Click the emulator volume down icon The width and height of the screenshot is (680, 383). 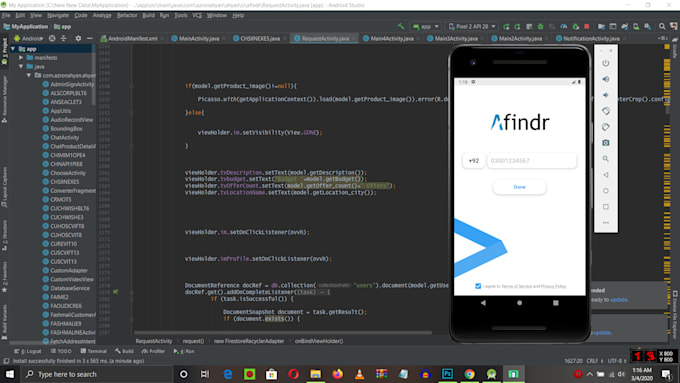605,95
